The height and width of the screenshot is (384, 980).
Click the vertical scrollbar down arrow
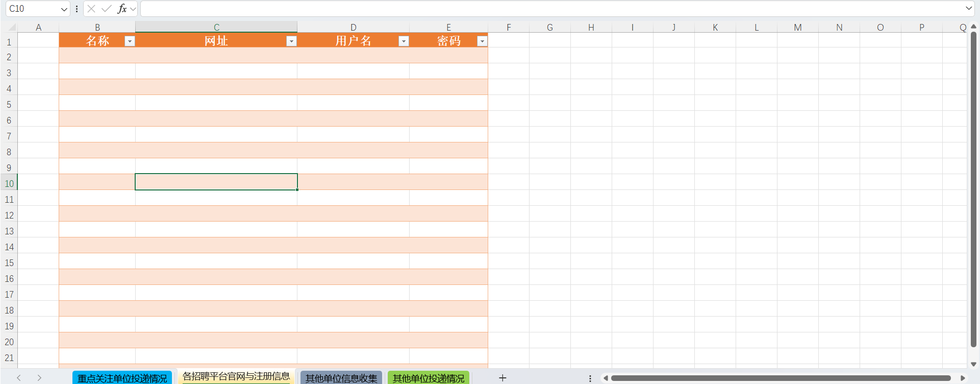(973, 364)
